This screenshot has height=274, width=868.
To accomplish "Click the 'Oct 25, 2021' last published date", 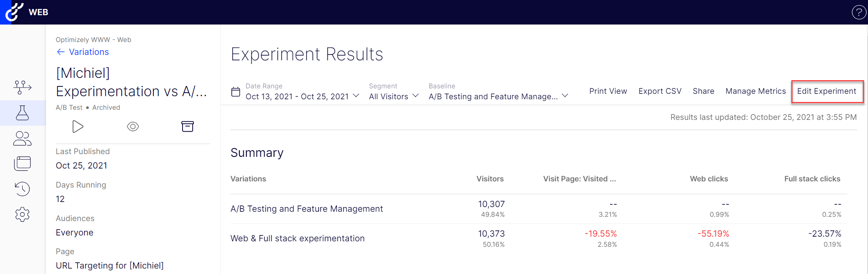I will (81, 166).
